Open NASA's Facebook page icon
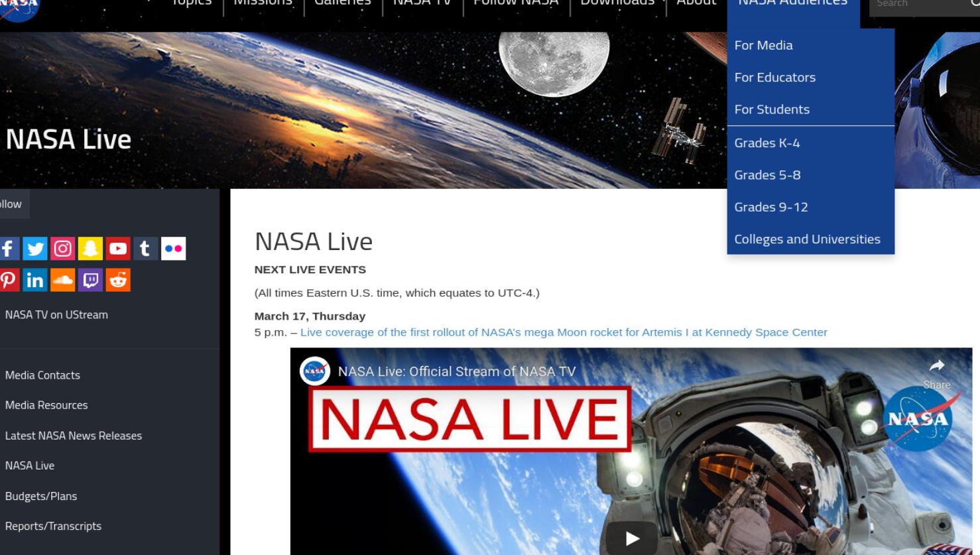 pos(9,249)
